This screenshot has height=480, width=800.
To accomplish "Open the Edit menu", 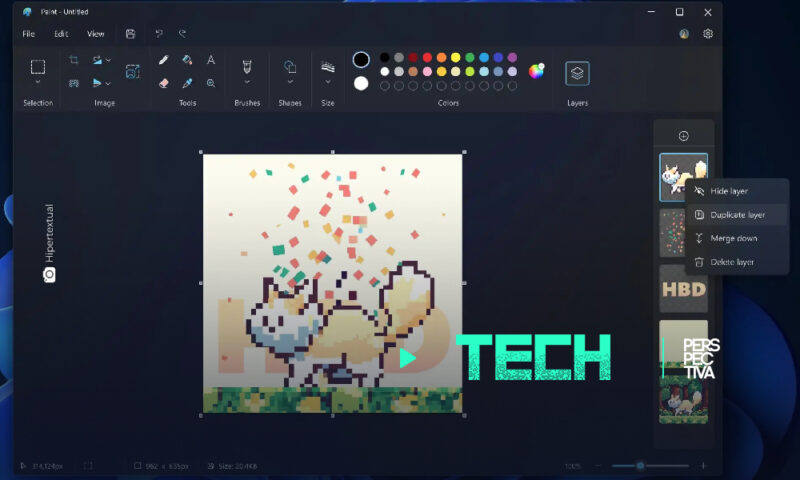I will click(61, 34).
